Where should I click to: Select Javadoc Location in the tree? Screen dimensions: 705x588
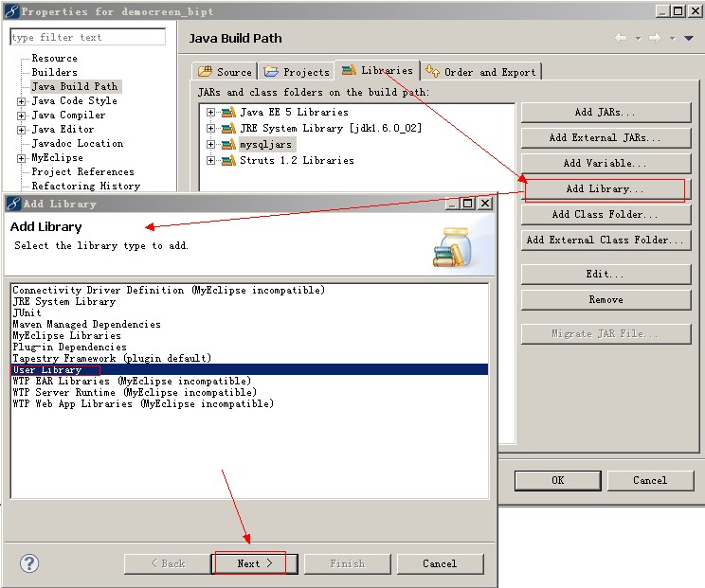(78, 144)
